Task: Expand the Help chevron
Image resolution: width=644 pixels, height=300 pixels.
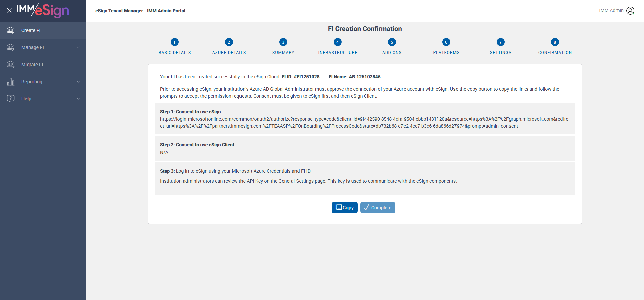Action: coord(78,99)
